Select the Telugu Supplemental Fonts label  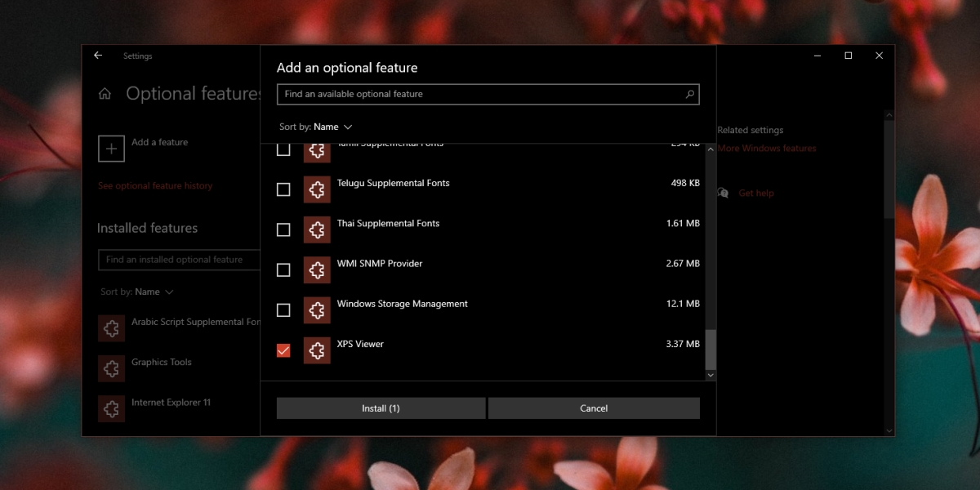click(394, 183)
